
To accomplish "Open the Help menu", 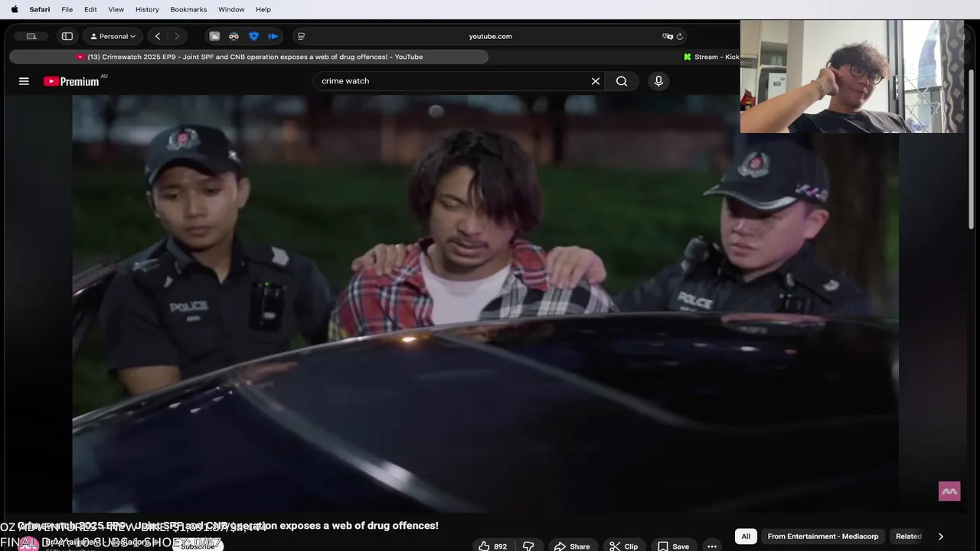I will pyautogui.click(x=263, y=9).
